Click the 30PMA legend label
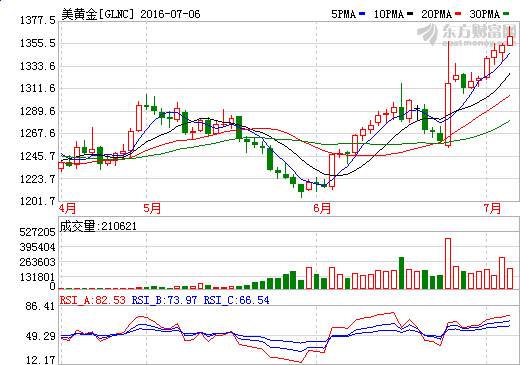The width and height of the screenshot is (520, 365). coord(485,14)
